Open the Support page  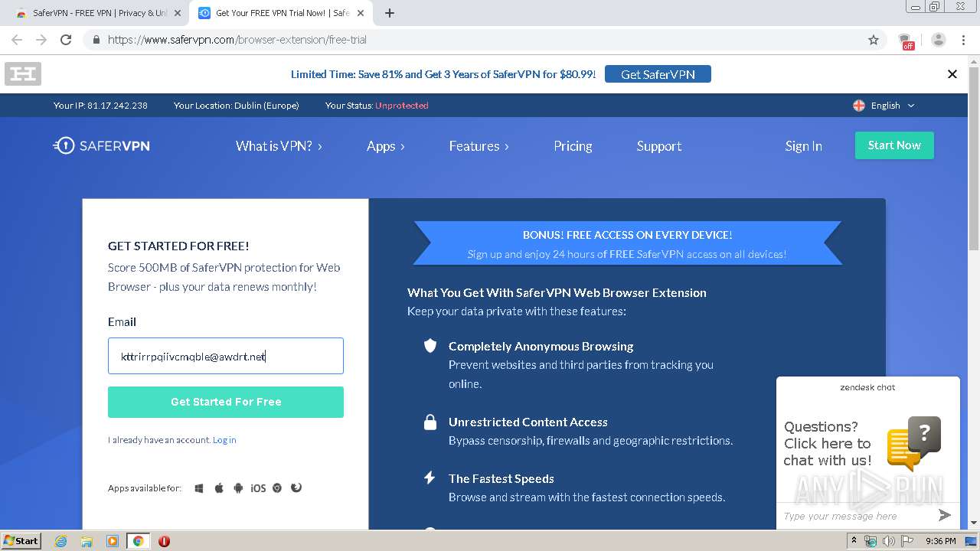(x=659, y=146)
